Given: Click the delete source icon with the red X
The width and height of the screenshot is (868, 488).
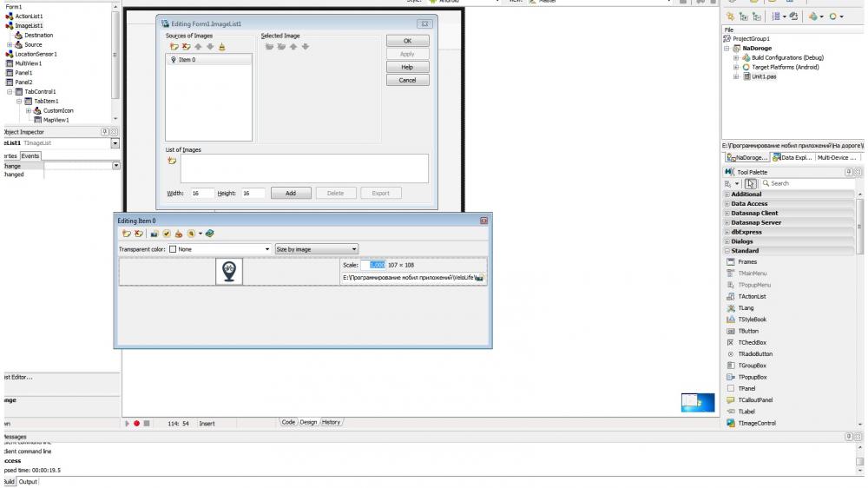Looking at the screenshot, I should click(x=186, y=47).
